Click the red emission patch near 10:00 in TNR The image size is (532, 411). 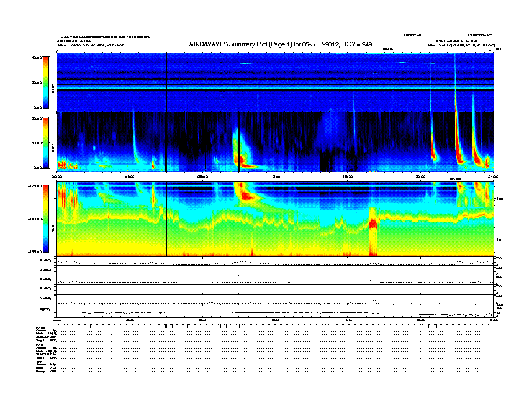(247, 195)
